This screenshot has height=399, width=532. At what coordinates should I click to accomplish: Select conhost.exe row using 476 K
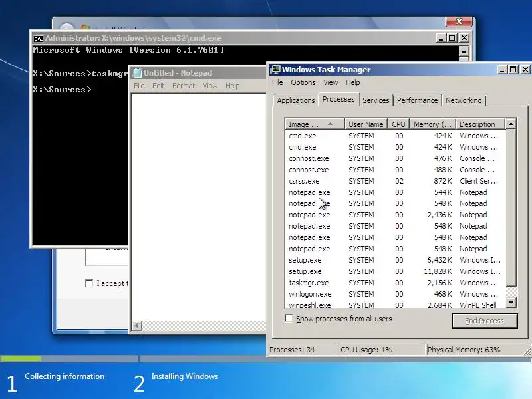[x=395, y=158]
